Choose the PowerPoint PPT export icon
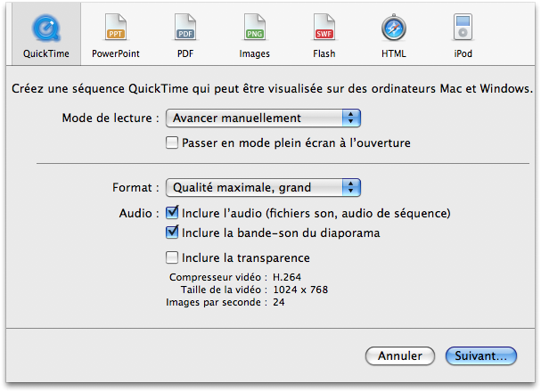Viewport: 541px width, 392px height. coord(116,28)
